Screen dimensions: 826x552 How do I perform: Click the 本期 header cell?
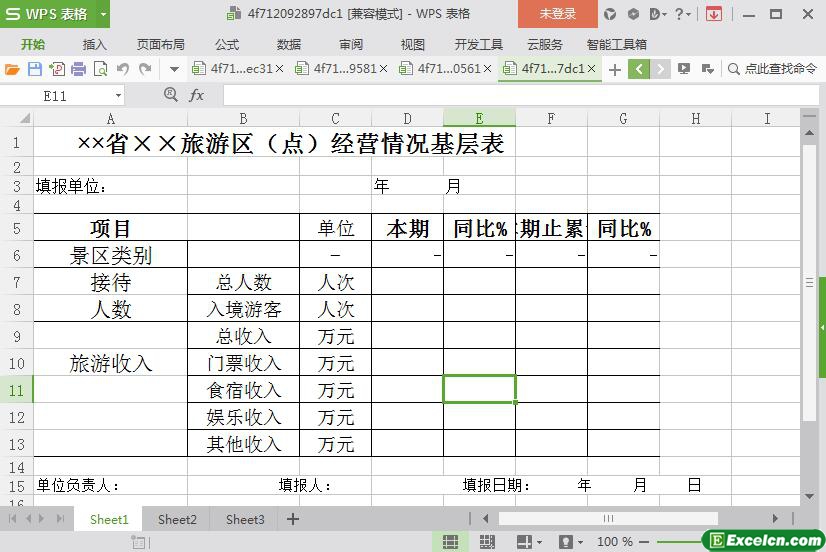(407, 229)
